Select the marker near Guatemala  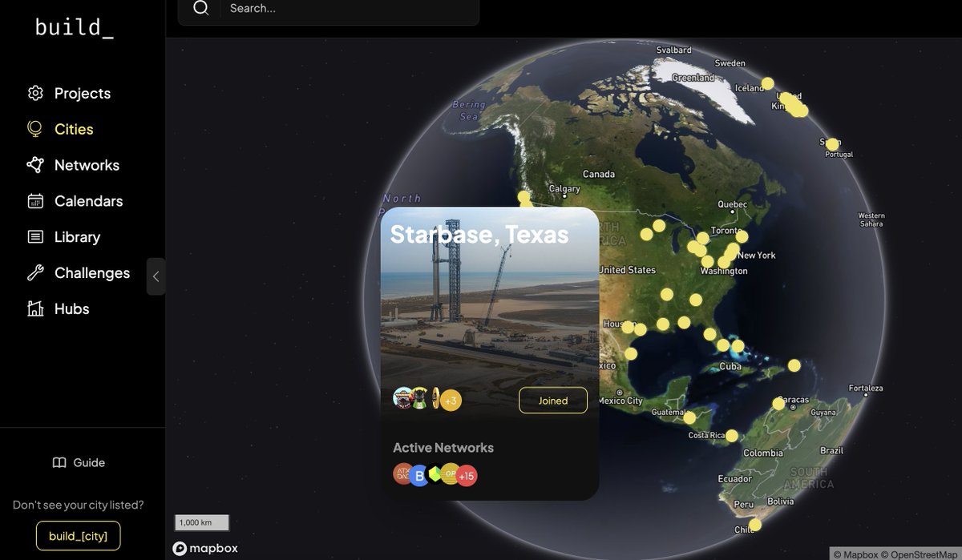pos(689,417)
